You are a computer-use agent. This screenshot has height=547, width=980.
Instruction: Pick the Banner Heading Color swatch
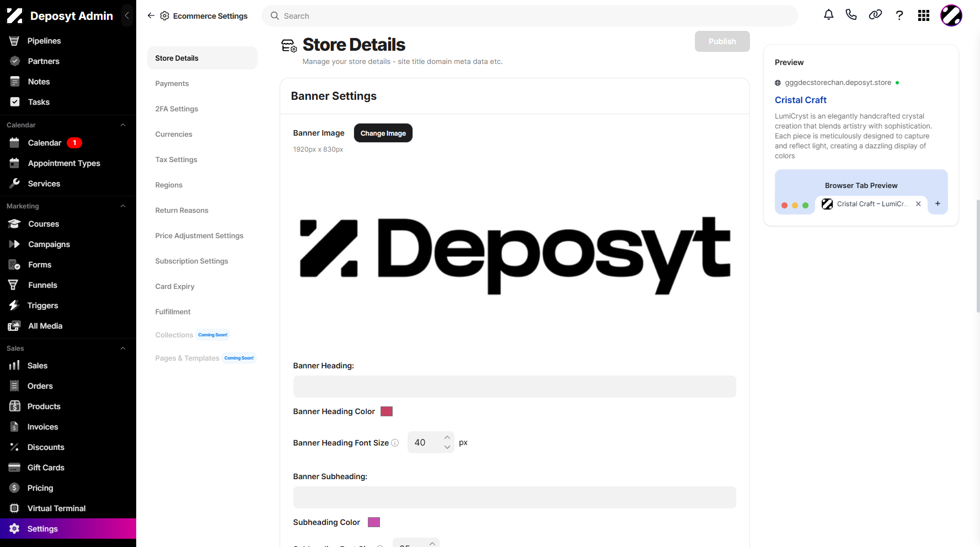pos(387,411)
